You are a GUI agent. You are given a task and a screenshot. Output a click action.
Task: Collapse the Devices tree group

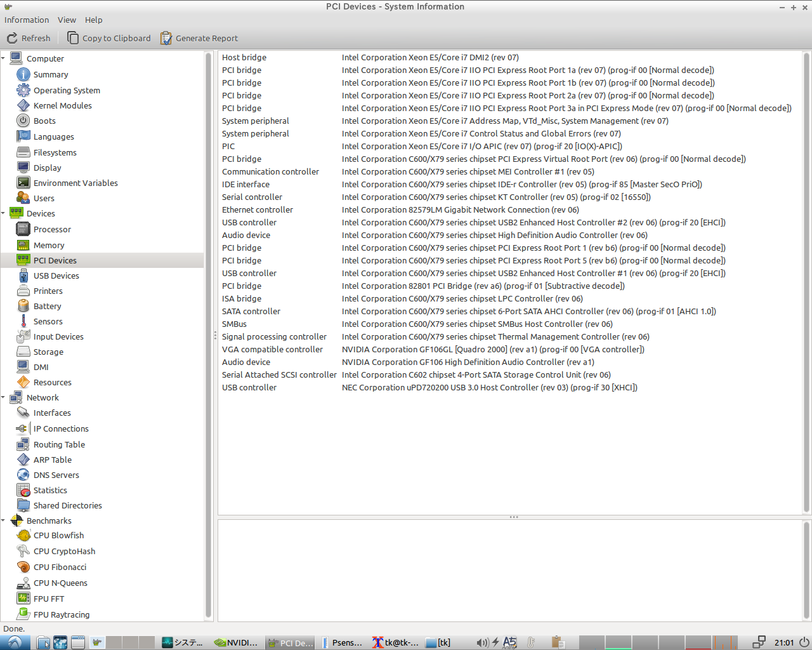pos(4,213)
